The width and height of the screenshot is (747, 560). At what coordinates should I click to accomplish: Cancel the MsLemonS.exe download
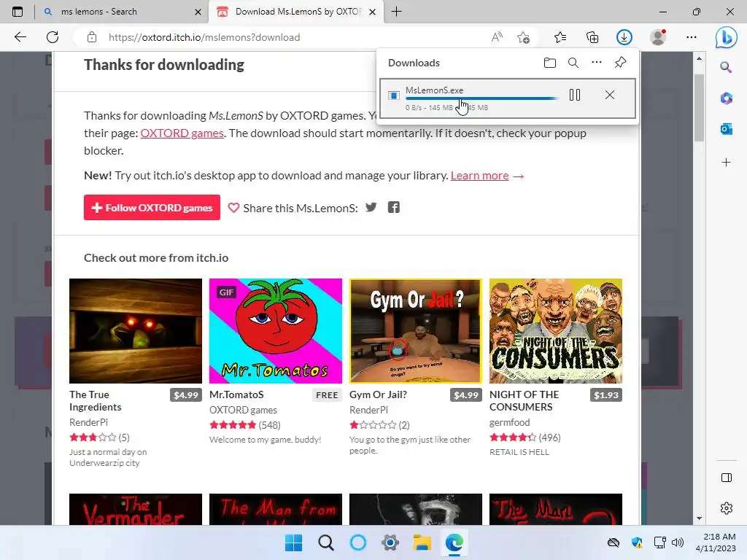[609, 96]
